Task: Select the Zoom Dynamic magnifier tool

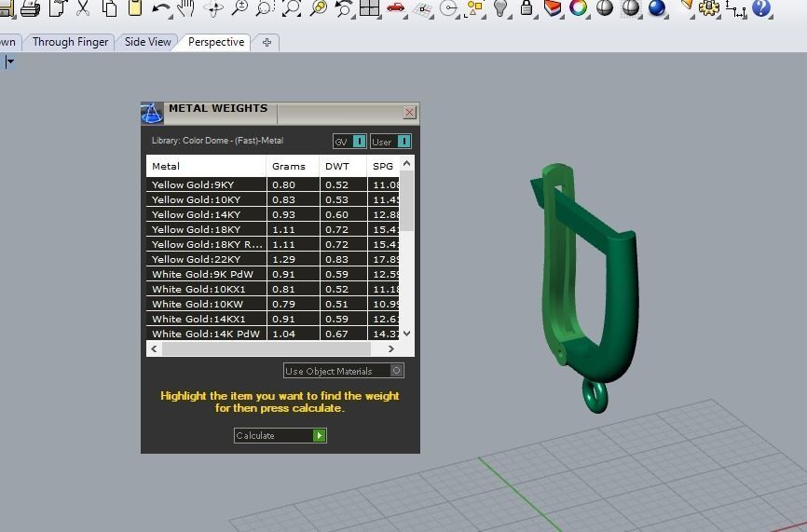Action: click(x=239, y=8)
